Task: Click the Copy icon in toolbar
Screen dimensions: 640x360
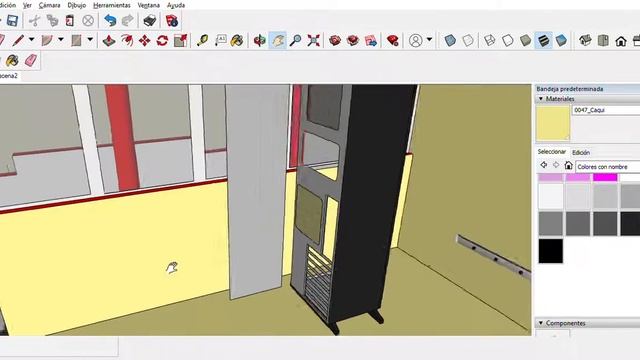Action: pyautogui.click(x=52, y=20)
